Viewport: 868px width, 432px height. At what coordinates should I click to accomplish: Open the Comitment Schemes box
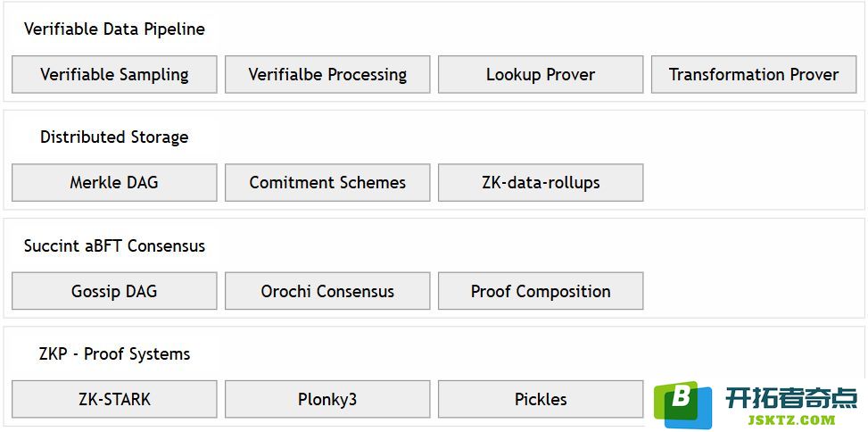pyautogui.click(x=327, y=182)
